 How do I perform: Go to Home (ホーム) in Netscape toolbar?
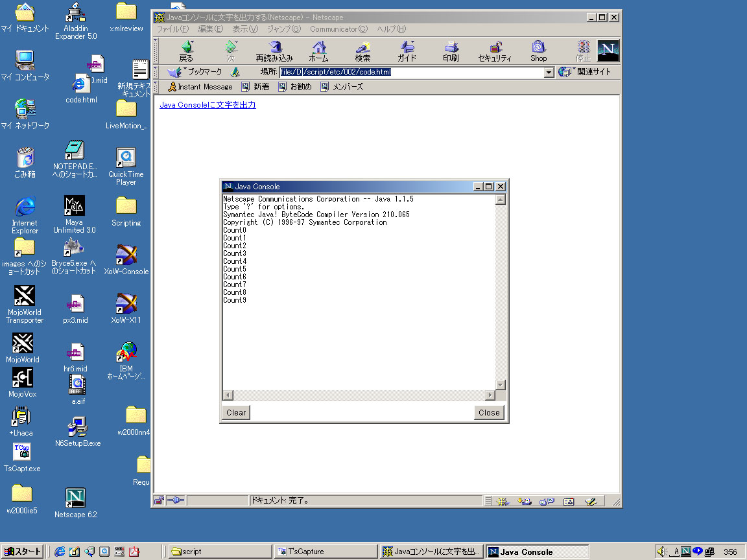(319, 51)
